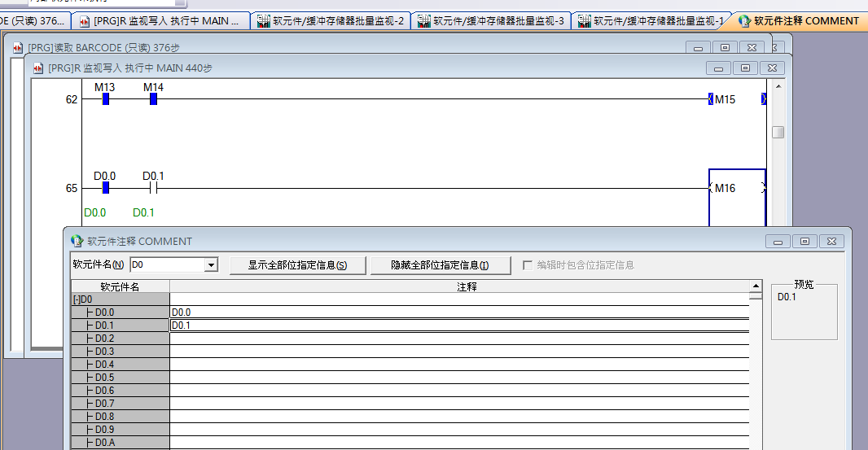The width and height of the screenshot is (868, 450).
Task: Click the comment cell for D0.2
Action: tap(458, 339)
